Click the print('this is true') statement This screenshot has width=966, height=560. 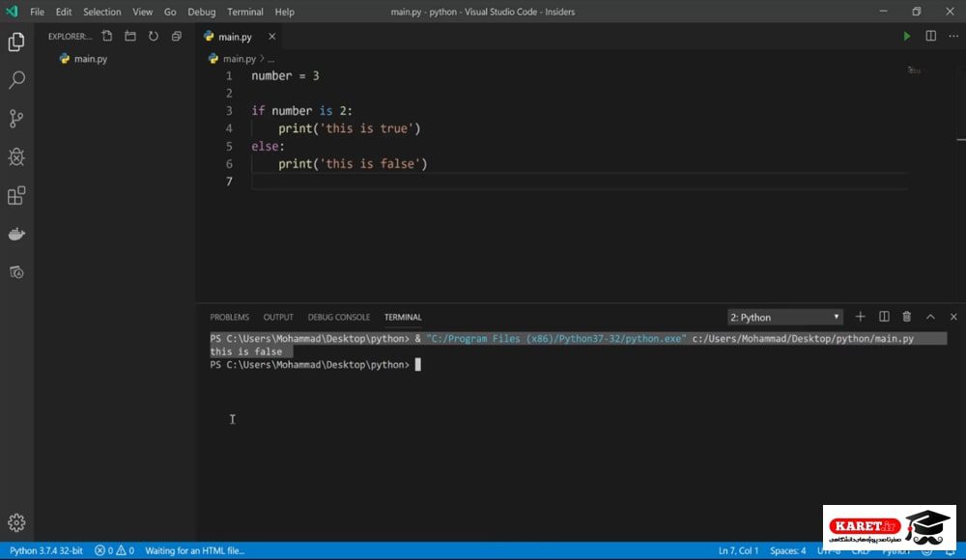[x=350, y=128]
